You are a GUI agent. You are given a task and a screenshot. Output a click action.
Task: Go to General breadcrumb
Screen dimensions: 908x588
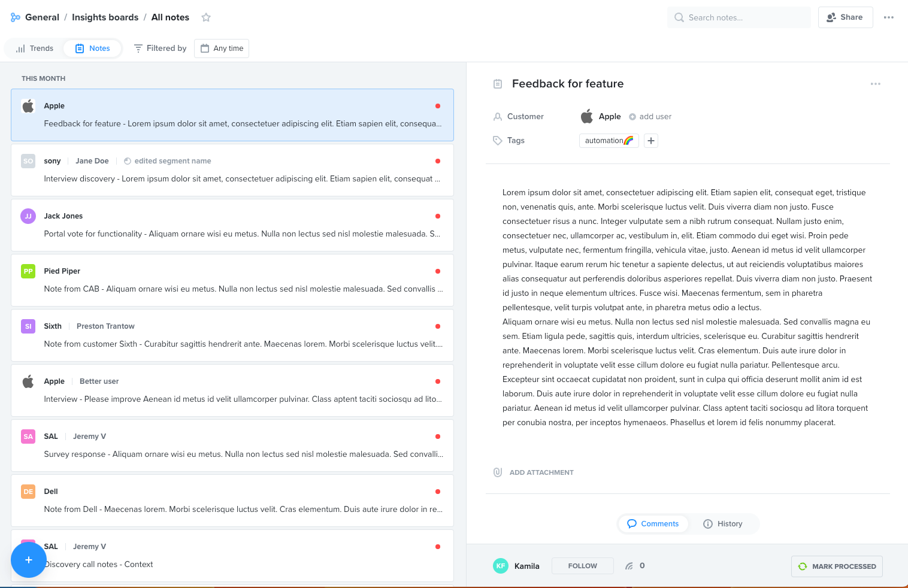(x=42, y=17)
